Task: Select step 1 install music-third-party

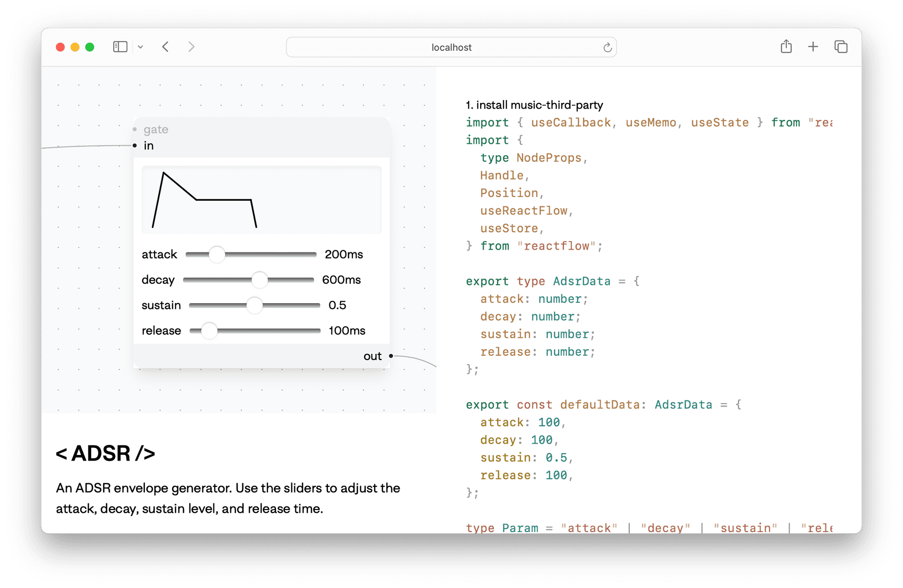Action: pos(534,105)
